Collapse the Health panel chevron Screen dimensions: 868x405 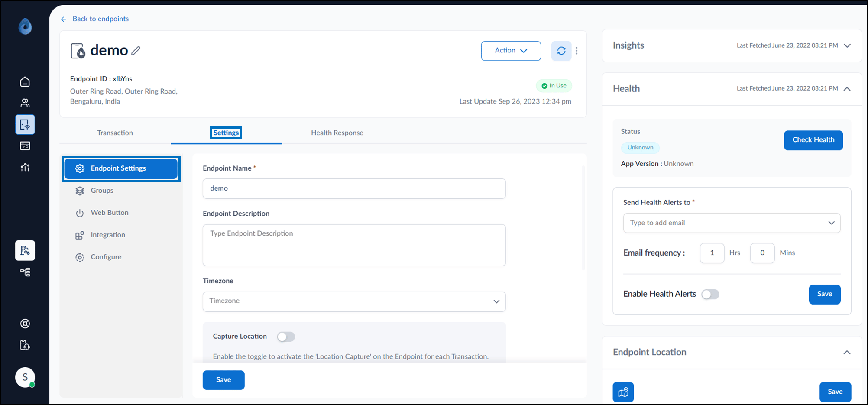(x=847, y=89)
